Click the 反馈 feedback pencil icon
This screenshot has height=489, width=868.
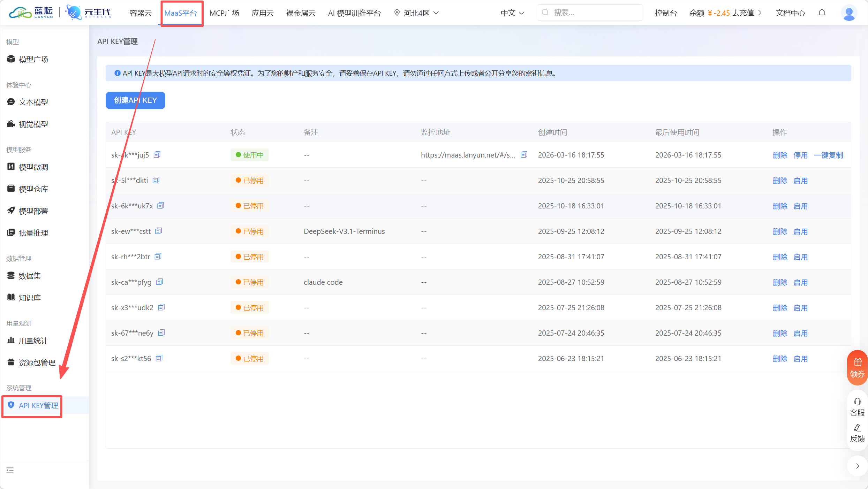point(857,428)
